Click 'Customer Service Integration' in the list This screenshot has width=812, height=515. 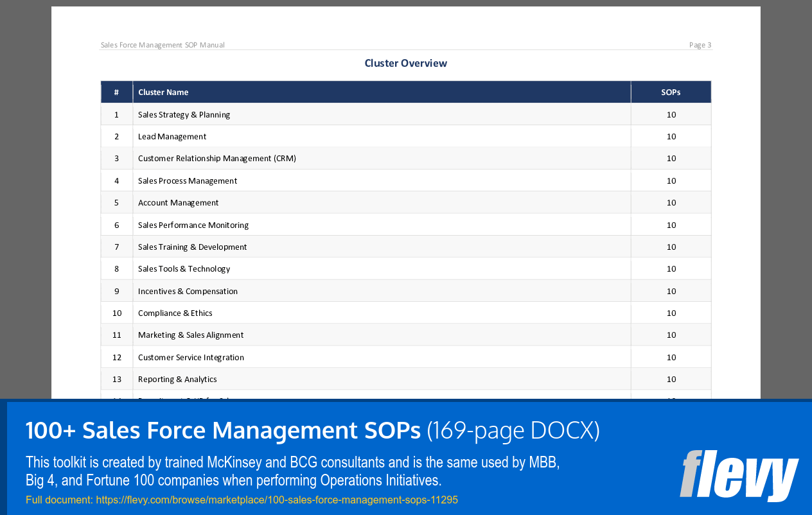190,357
